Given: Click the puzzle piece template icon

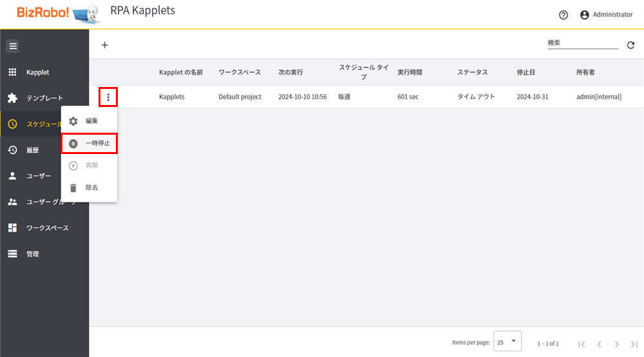Looking at the screenshot, I should click(x=13, y=98).
